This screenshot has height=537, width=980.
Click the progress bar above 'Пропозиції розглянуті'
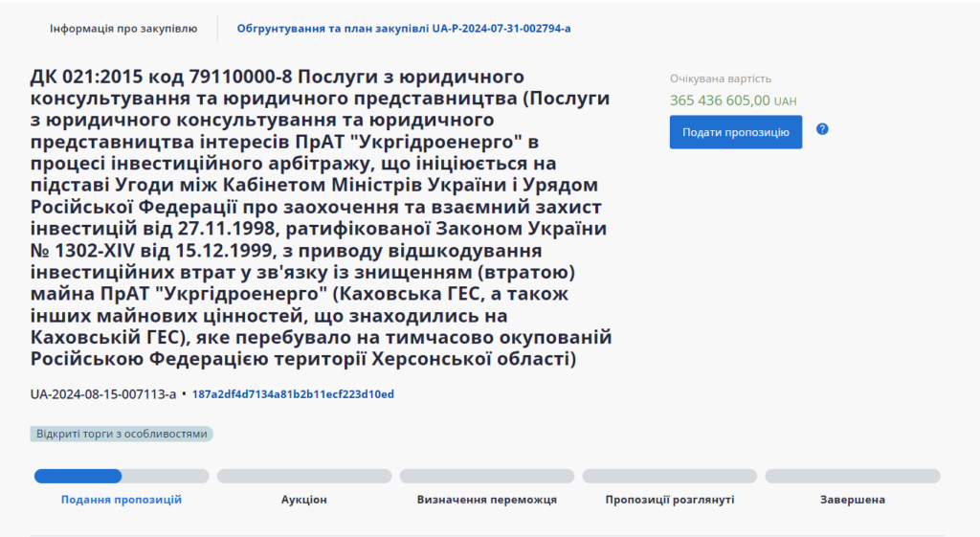(x=670, y=477)
